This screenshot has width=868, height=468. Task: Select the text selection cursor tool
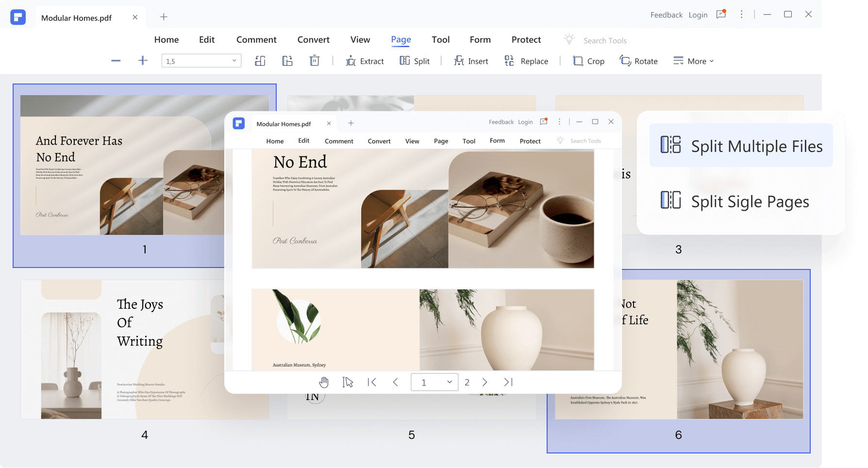pyautogui.click(x=347, y=382)
